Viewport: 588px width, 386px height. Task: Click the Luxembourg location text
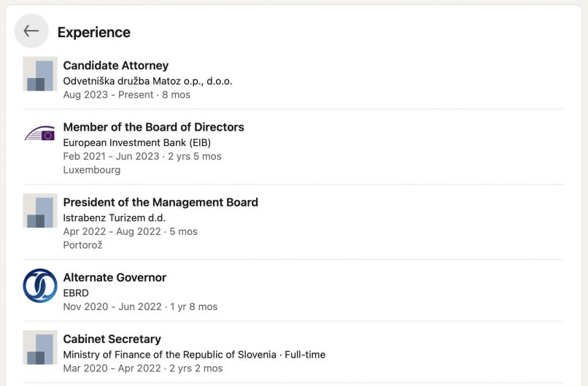[92, 170]
